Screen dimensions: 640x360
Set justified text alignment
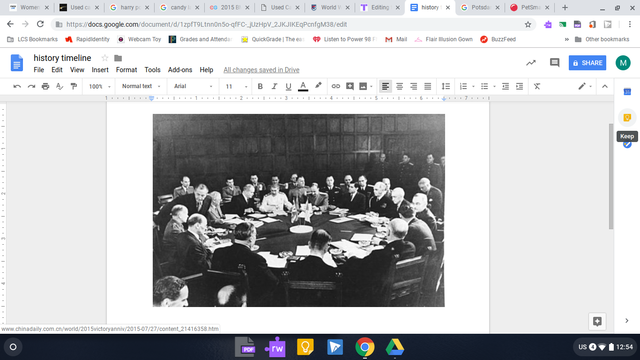[x=427, y=86]
